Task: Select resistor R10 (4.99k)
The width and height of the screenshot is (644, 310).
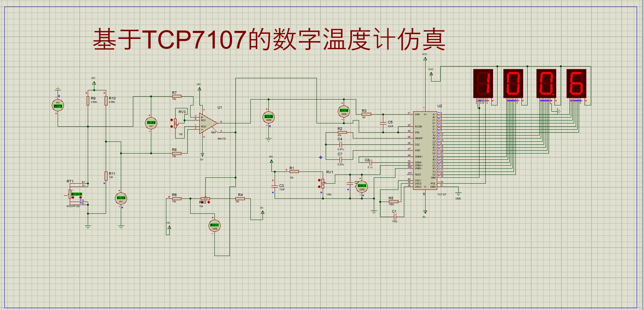Action: [106, 101]
